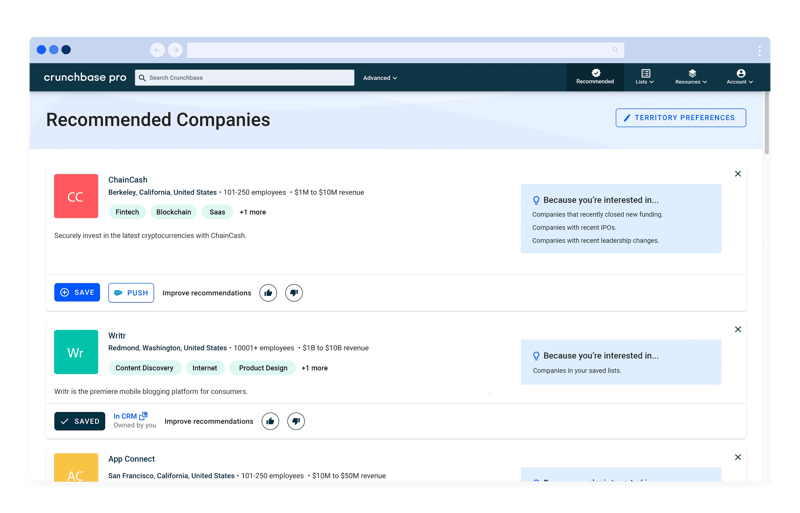Expand ChainCash +1 more categories
Screen dimensions: 800x513
(x=253, y=212)
